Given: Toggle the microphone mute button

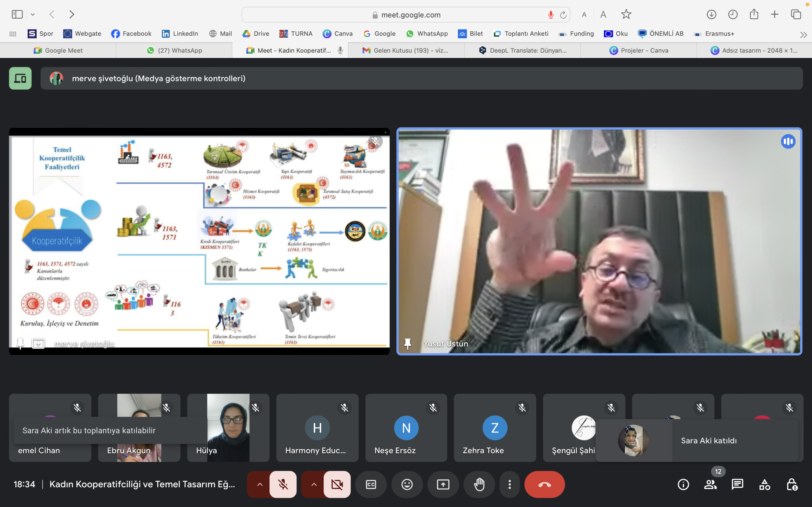Looking at the screenshot, I should coord(283,484).
